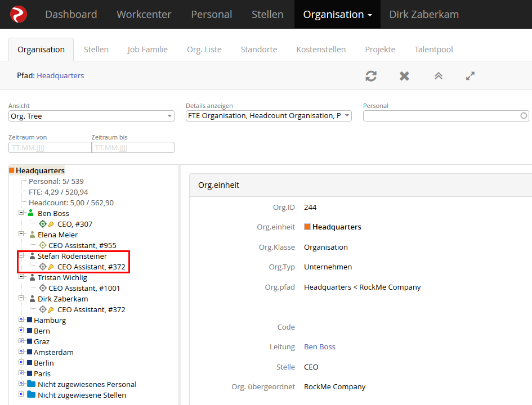This screenshot has width=532, height=405.
Task: Click the Zeitraum bis date field
Action: (x=133, y=147)
